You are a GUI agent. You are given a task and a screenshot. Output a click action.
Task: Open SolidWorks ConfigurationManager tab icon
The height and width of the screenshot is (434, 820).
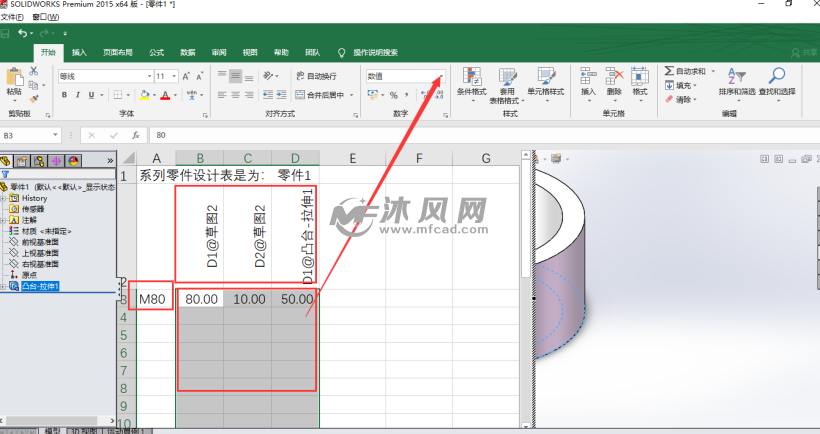(39, 161)
